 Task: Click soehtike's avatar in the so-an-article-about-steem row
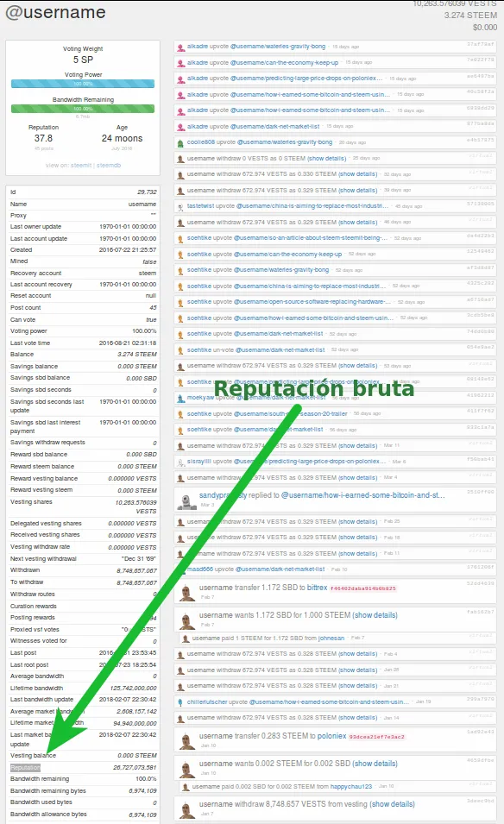click(180, 239)
